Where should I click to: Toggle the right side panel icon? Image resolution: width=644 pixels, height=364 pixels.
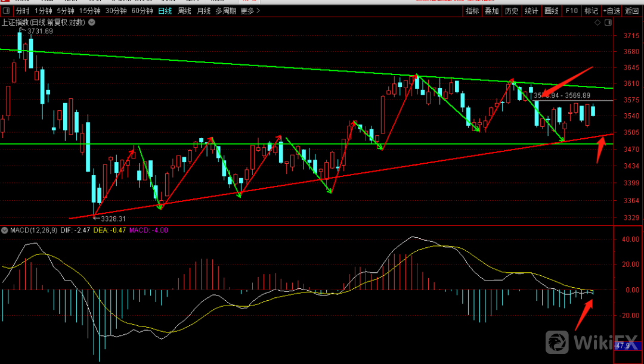[x=608, y=22]
